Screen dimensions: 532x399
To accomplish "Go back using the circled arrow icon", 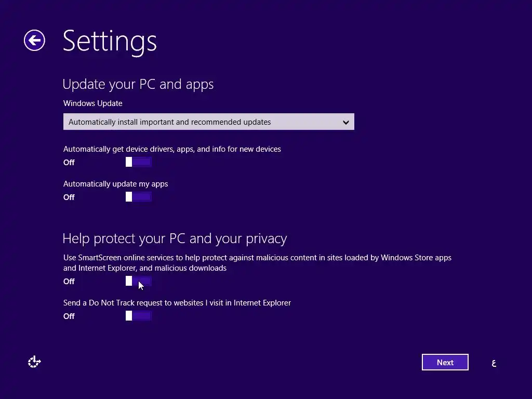I will click(34, 41).
